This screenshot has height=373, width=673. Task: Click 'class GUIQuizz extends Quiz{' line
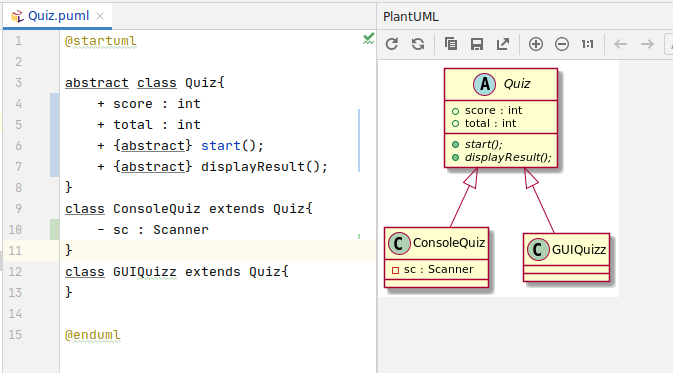[x=177, y=272]
